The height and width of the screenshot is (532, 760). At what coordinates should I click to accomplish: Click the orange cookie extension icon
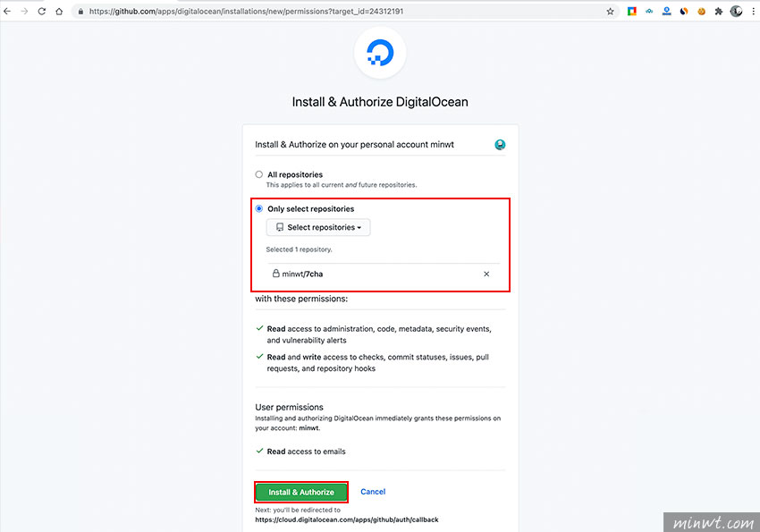click(701, 11)
